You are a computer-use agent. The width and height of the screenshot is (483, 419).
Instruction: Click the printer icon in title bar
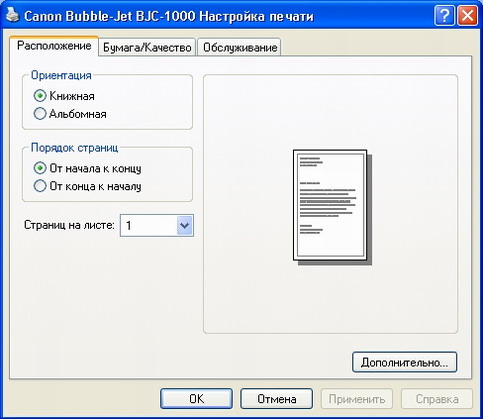coord(12,15)
